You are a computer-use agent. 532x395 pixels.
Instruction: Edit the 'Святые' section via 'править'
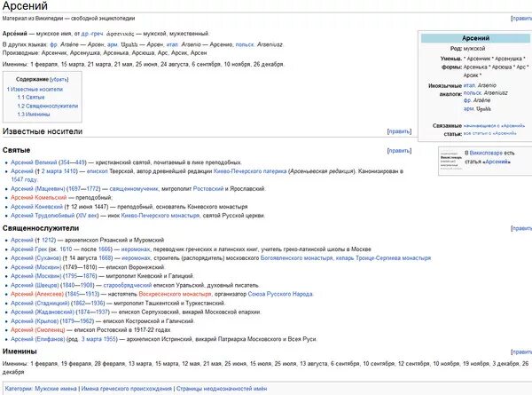point(399,151)
